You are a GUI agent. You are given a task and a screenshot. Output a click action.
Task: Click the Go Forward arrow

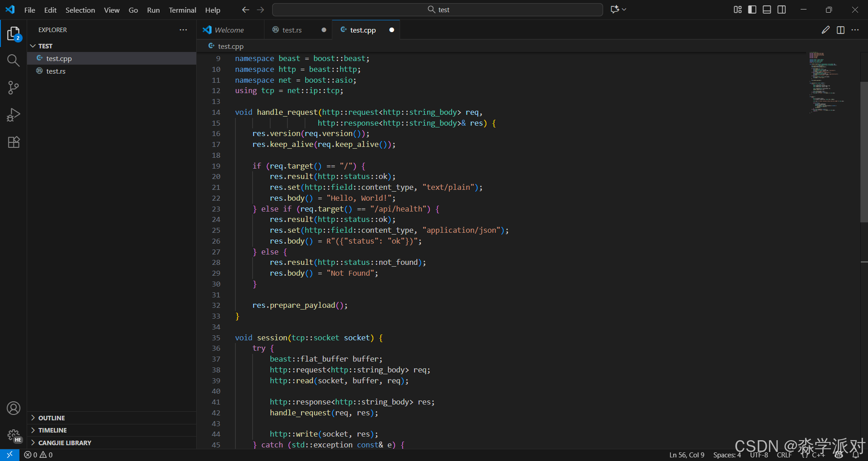(260, 9)
